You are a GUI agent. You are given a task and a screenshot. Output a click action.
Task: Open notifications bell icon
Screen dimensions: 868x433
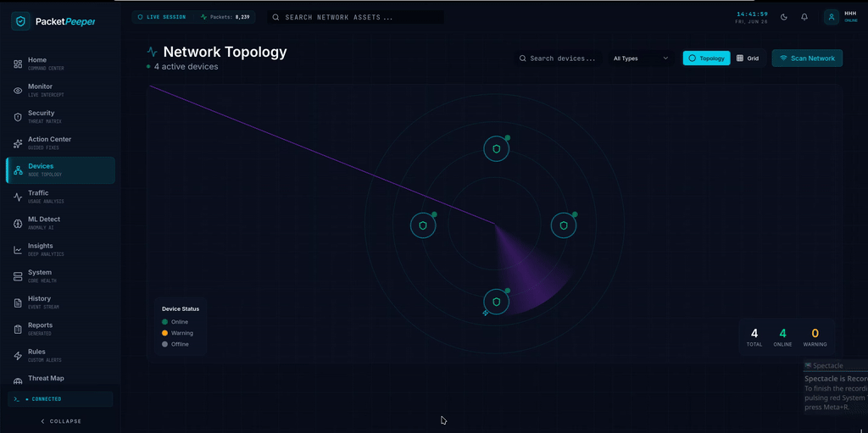804,17
